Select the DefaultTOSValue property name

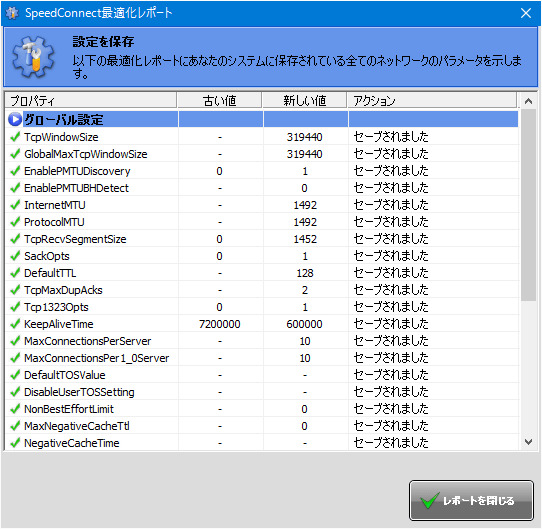tap(65, 375)
